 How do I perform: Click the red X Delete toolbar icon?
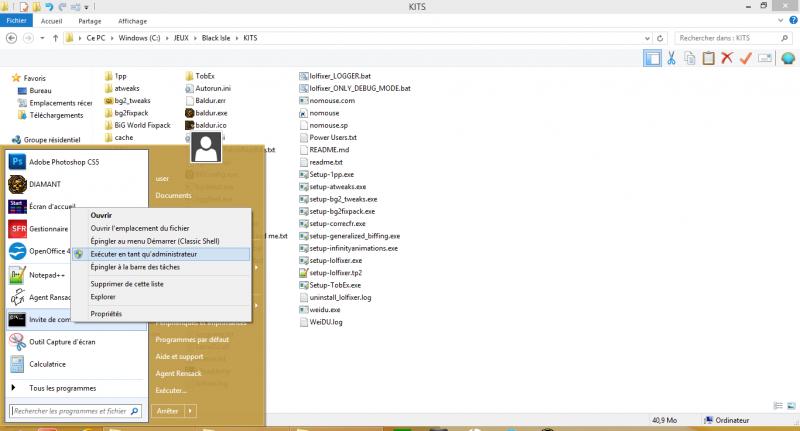(x=727, y=58)
